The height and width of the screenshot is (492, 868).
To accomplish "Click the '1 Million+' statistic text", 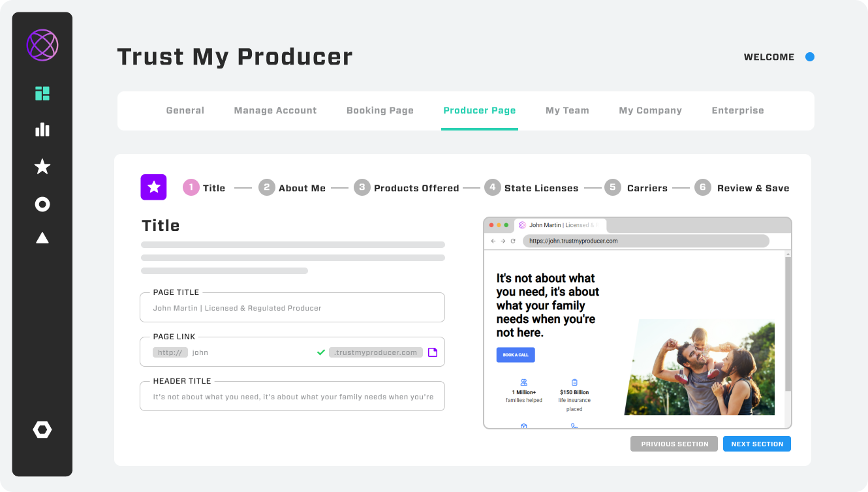I will [523, 392].
